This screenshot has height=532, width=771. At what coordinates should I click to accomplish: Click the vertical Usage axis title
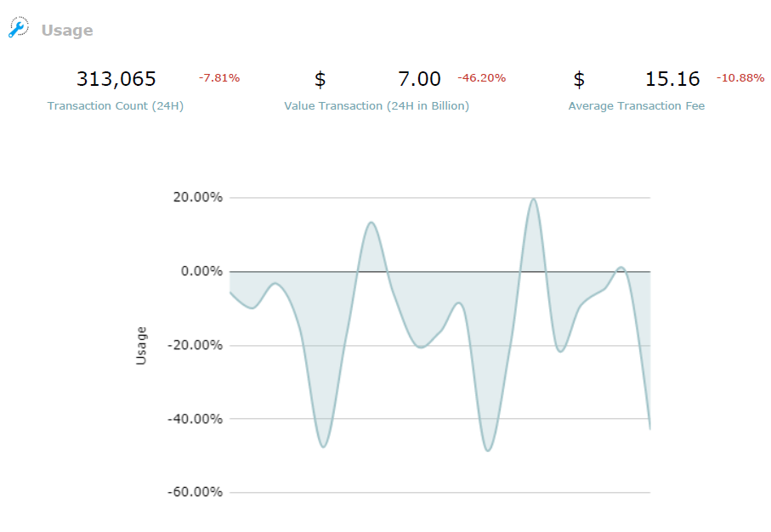141,346
